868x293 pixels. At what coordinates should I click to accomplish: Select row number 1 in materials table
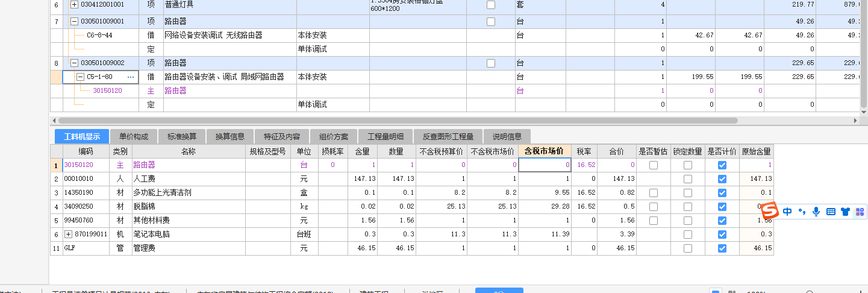57,165
